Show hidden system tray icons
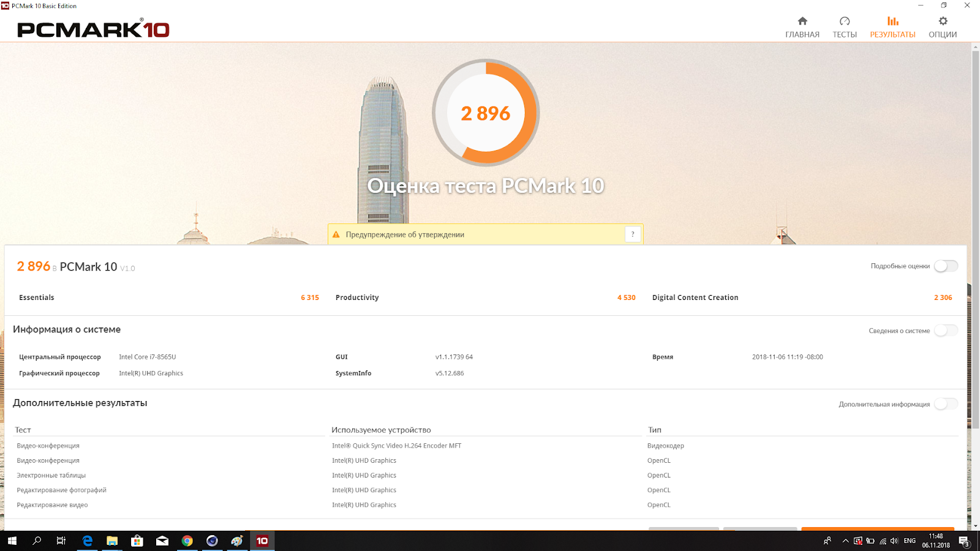This screenshot has width=980, height=551. click(846, 541)
